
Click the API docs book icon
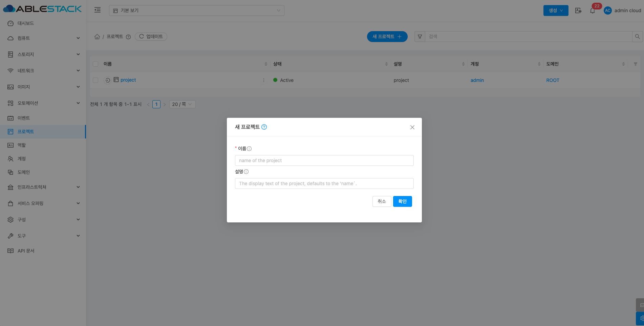(10, 251)
